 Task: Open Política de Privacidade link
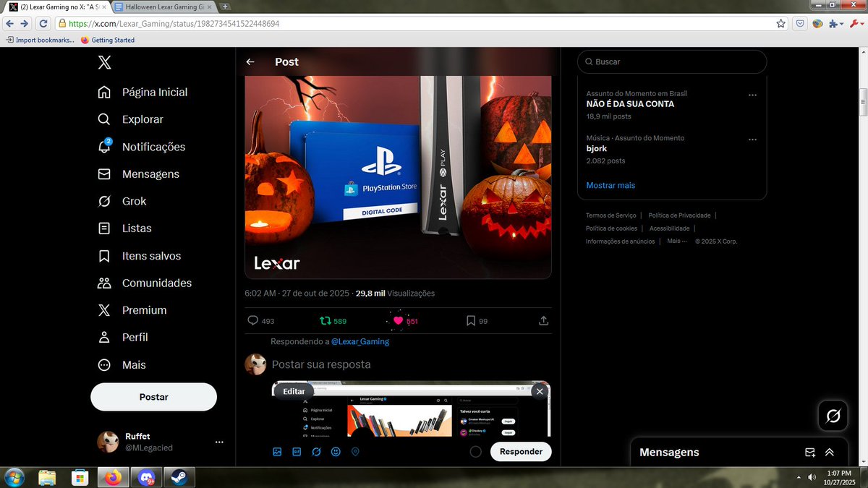click(679, 215)
